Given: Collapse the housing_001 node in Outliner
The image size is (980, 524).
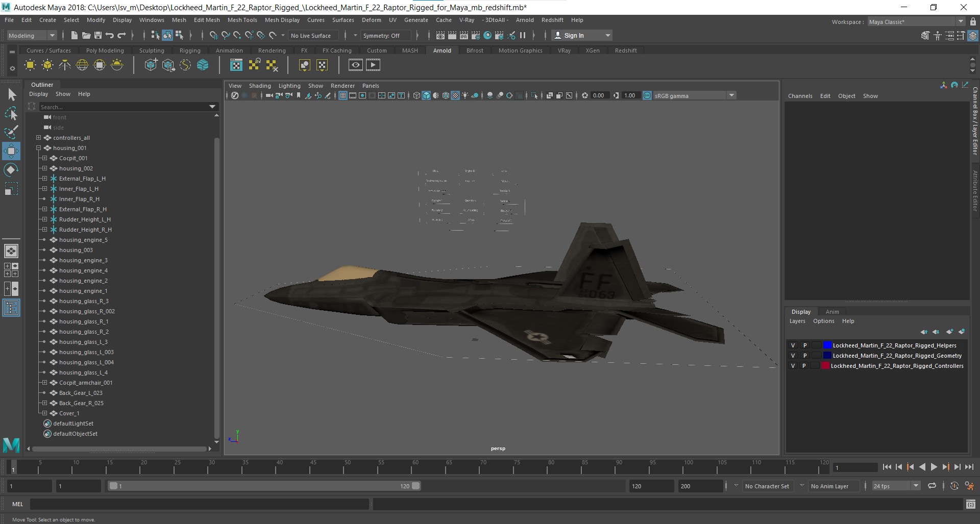Looking at the screenshot, I should click(38, 148).
